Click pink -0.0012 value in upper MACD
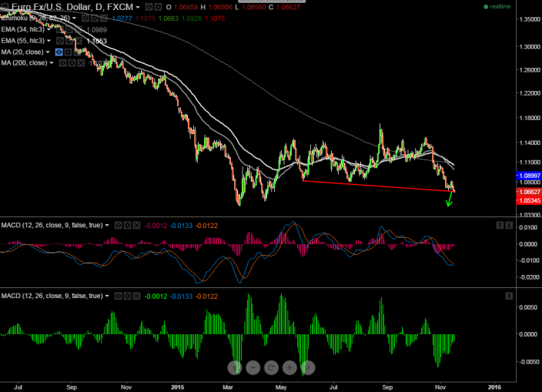The width and height of the screenshot is (542, 392). pos(156,226)
